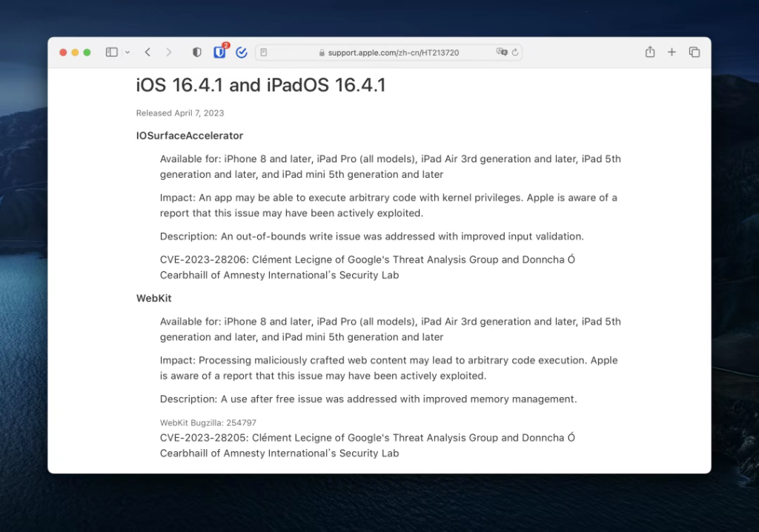Show Reader view from the address bar
The width and height of the screenshot is (759, 532).
click(x=264, y=53)
